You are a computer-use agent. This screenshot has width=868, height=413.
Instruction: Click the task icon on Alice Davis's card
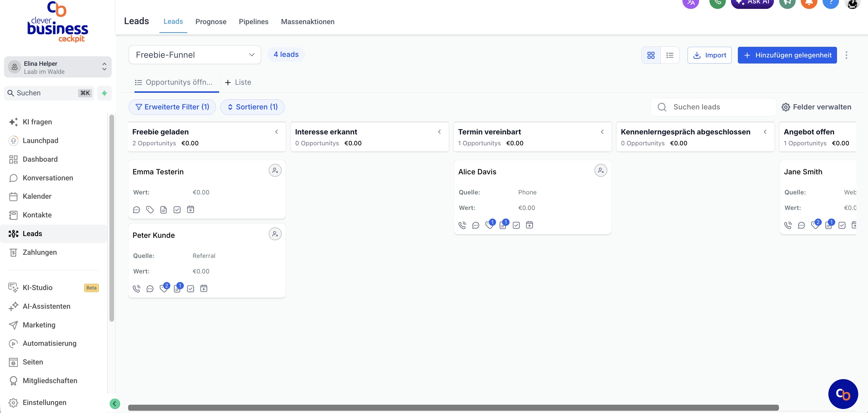tap(516, 225)
